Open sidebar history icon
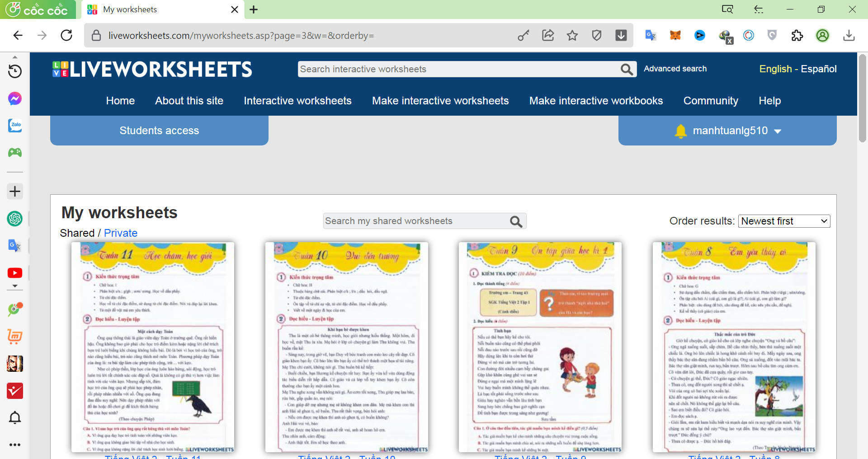Image resolution: width=868 pixels, height=459 pixels. coord(15,71)
